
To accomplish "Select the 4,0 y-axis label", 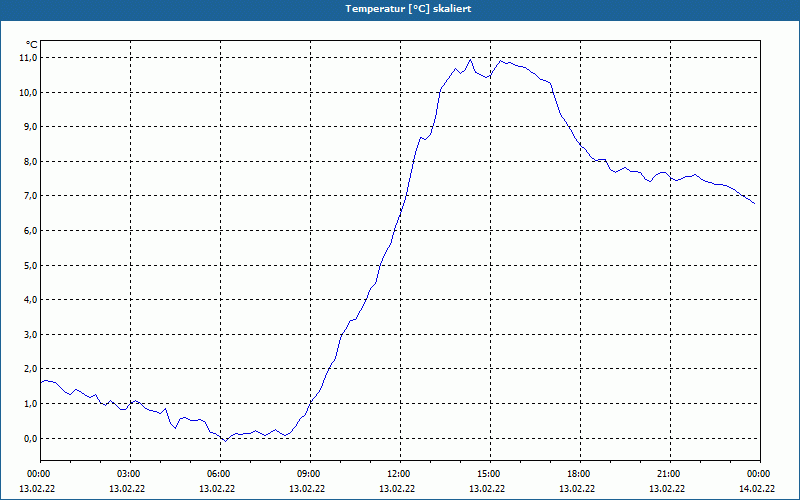I will [x=31, y=299].
